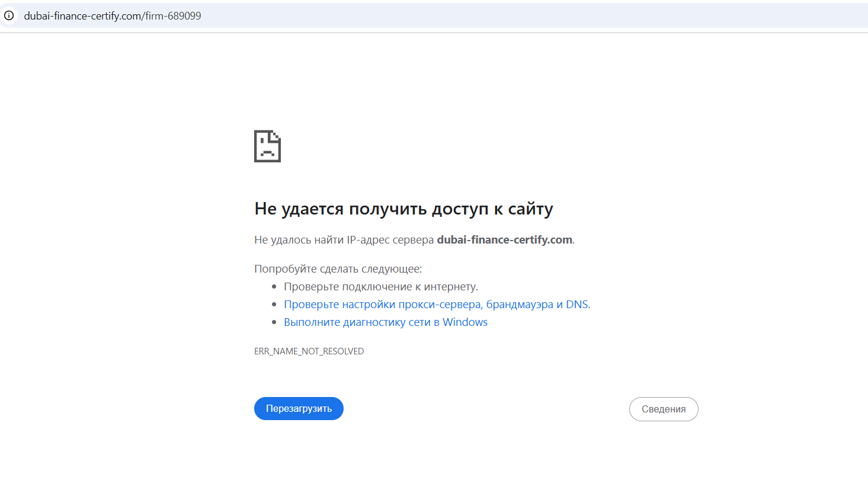Screen dimensions: 868x493
Task: Click the bullet before the network diagnostics link
Action: click(x=274, y=322)
